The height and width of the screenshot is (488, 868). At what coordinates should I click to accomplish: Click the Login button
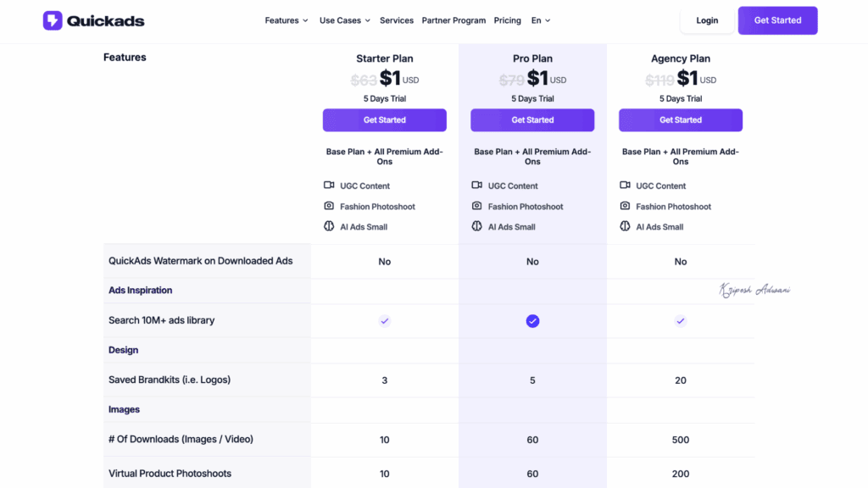click(706, 19)
